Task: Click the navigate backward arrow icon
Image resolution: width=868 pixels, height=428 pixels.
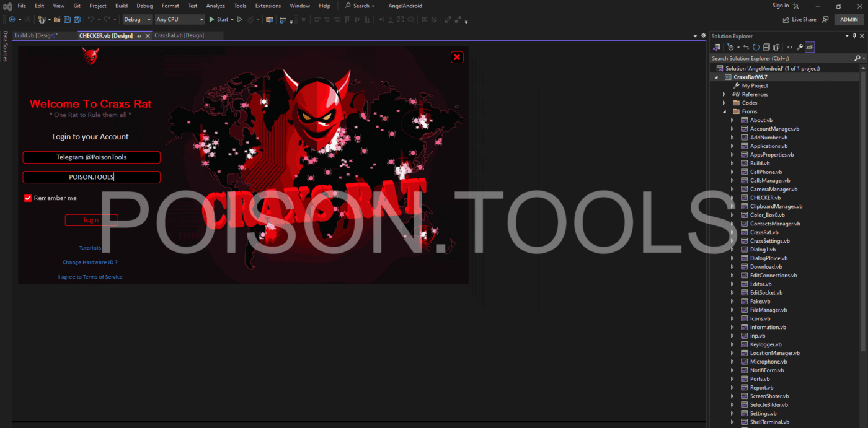Action: pyautogui.click(x=12, y=20)
